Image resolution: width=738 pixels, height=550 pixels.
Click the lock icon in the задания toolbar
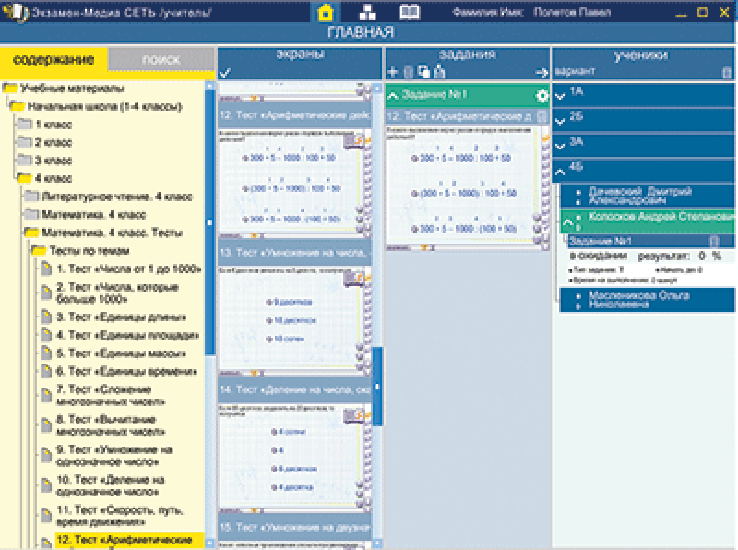click(x=439, y=72)
